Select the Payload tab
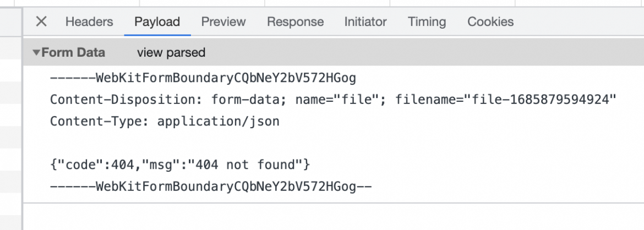The height and width of the screenshot is (230, 644). (x=157, y=21)
